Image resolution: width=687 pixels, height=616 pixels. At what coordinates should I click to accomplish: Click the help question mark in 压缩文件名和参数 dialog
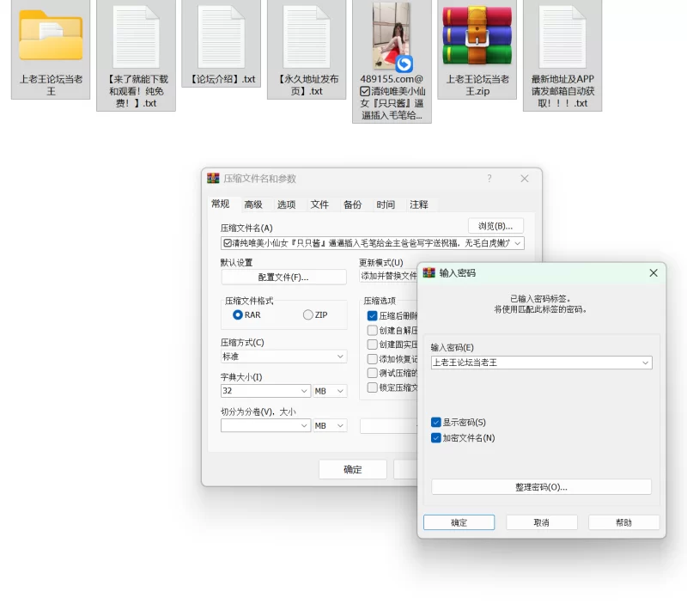tap(489, 179)
